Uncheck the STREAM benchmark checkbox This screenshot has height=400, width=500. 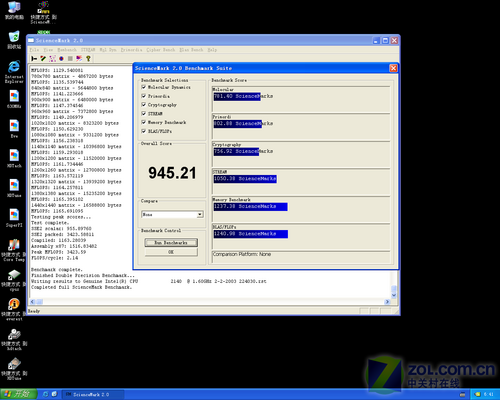click(x=144, y=114)
